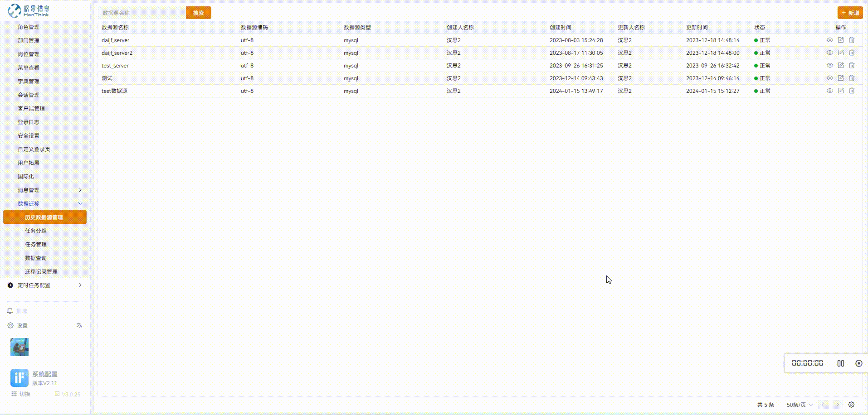
Task: Pause the recording timer
Action: click(x=840, y=363)
